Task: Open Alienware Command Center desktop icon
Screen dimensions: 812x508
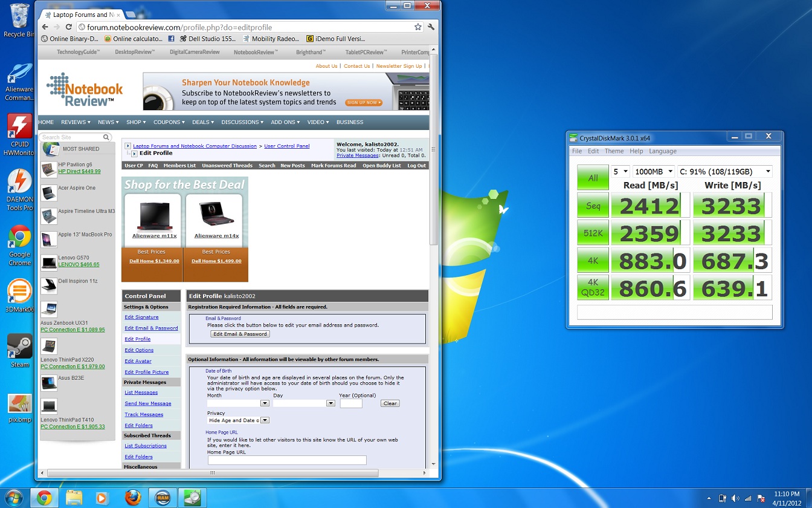Action: 19,82
